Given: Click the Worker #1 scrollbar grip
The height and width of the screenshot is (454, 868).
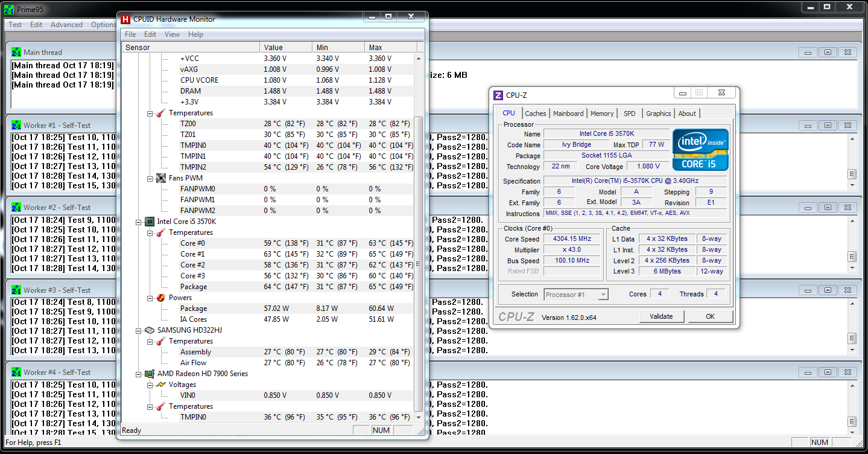Looking at the screenshot, I should pos(852,174).
